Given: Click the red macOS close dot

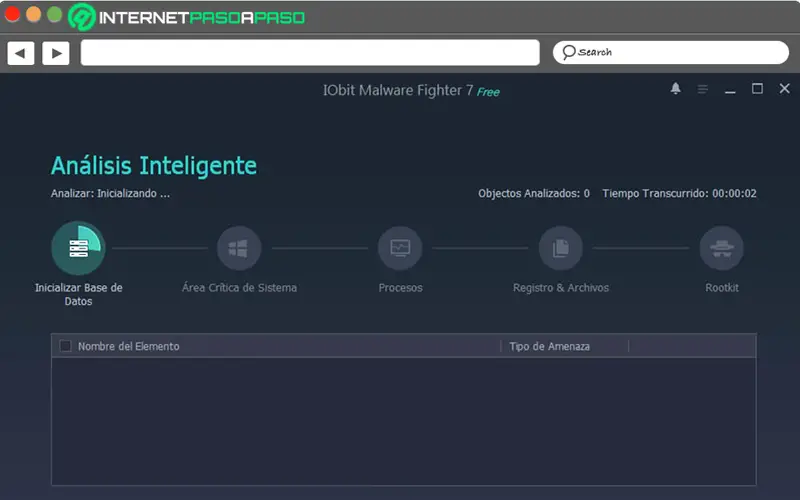Looking at the screenshot, I should pyautogui.click(x=12, y=14).
